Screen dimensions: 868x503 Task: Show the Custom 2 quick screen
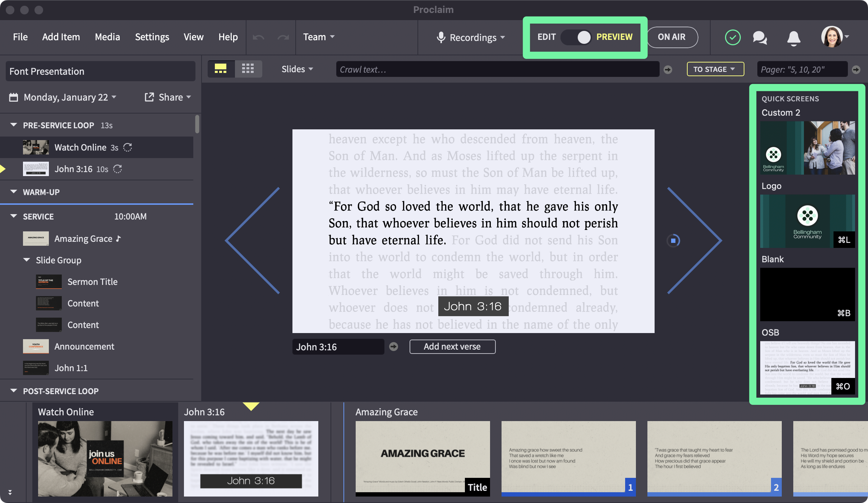(807, 148)
